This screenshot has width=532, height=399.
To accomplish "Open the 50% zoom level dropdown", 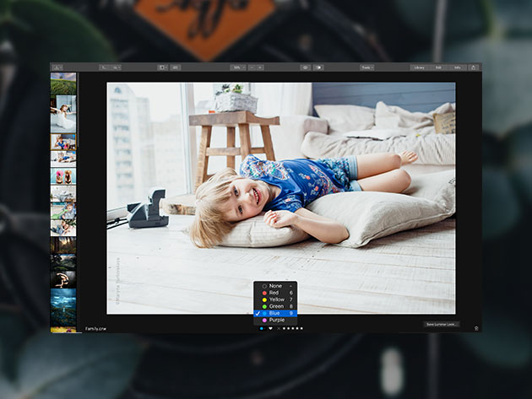I will (x=238, y=67).
